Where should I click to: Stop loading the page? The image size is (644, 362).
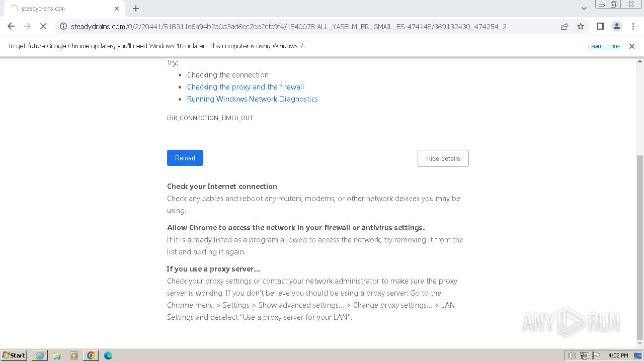tap(43, 26)
